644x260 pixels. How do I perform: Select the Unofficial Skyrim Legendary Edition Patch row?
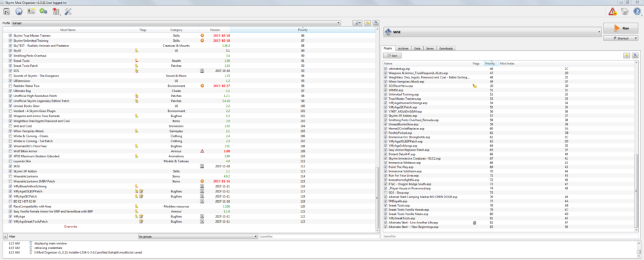point(189,101)
